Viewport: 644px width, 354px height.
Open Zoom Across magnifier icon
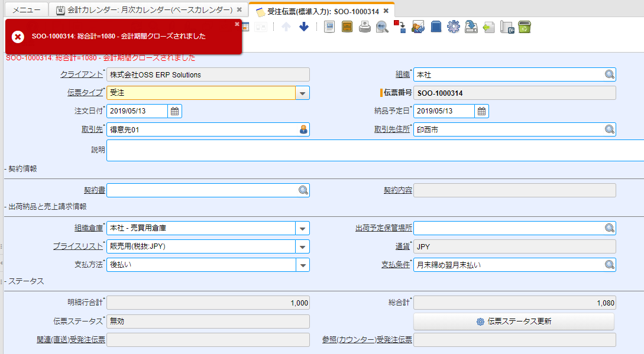[x=383, y=27]
